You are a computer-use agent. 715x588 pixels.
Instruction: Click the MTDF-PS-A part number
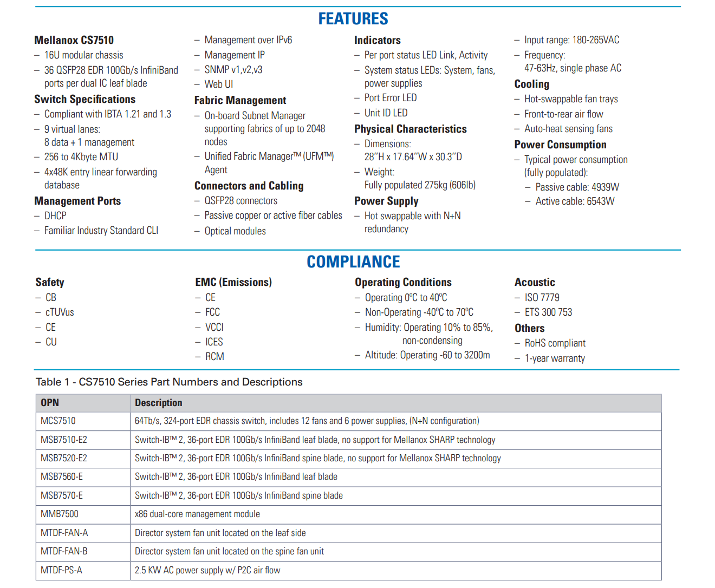[61, 570]
